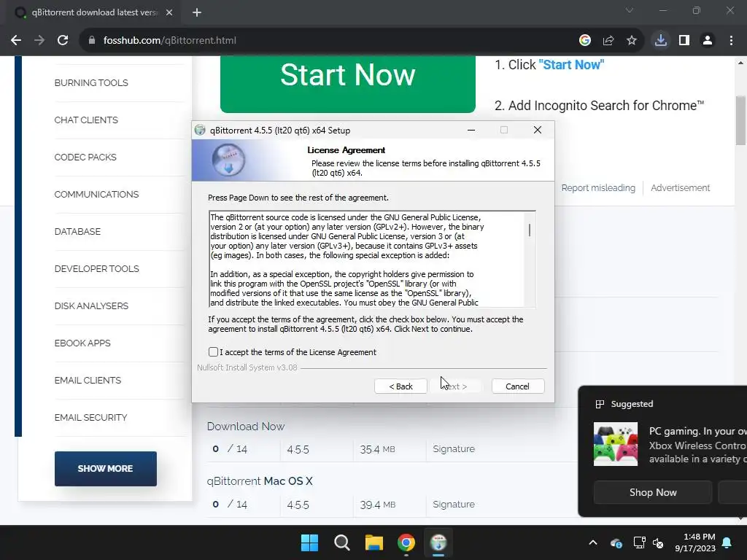Click the SHOW MORE button
747x560 pixels.
click(x=105, y=469)
